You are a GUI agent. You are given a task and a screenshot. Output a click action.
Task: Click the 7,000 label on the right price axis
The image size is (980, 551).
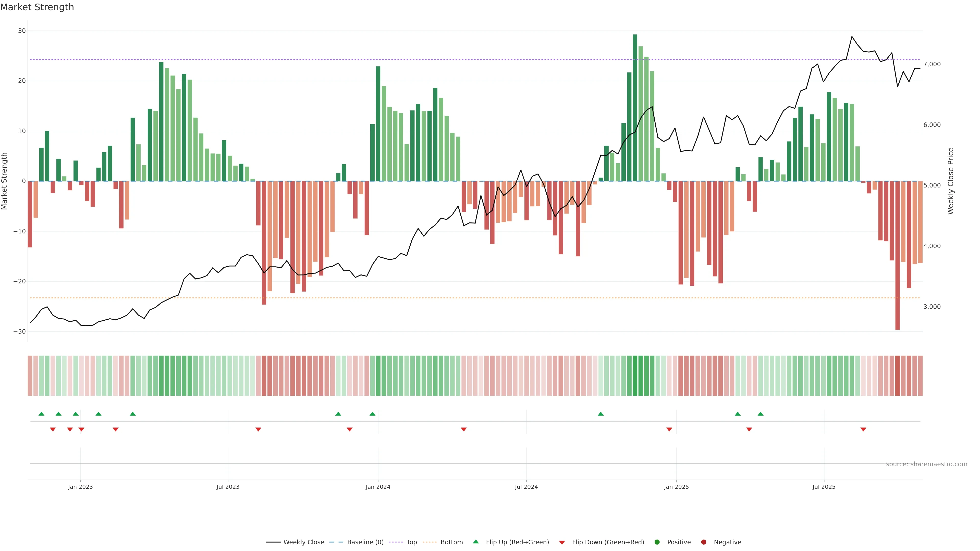click(932, 64)
